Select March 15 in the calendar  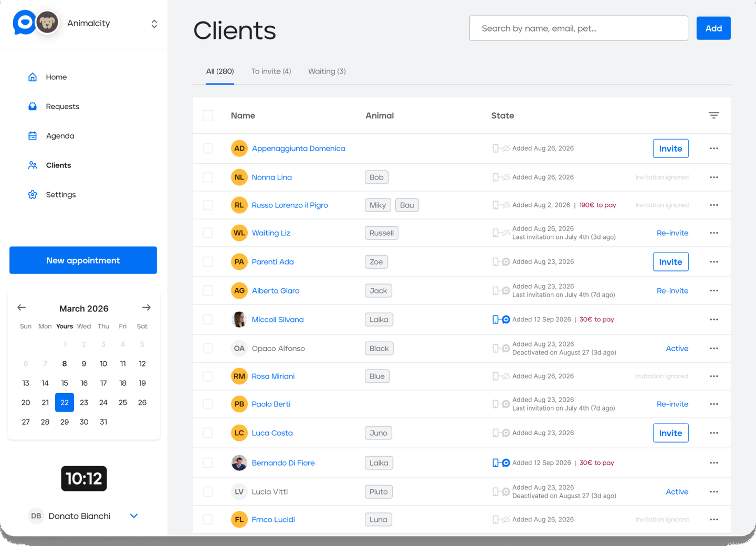65,383
